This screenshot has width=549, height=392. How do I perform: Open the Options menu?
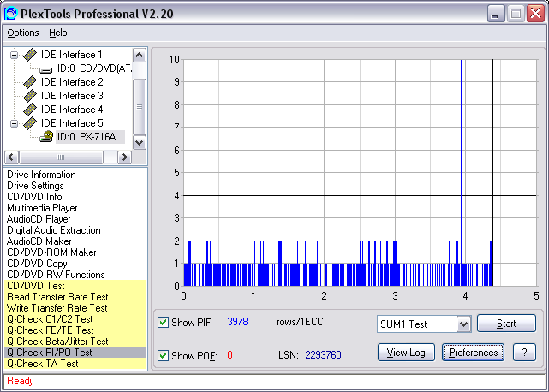click(23, 33)
